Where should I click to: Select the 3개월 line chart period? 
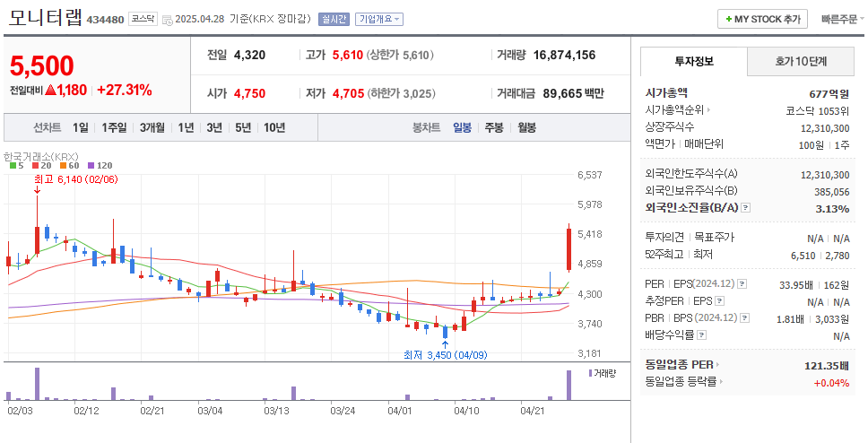click(152, 127)
